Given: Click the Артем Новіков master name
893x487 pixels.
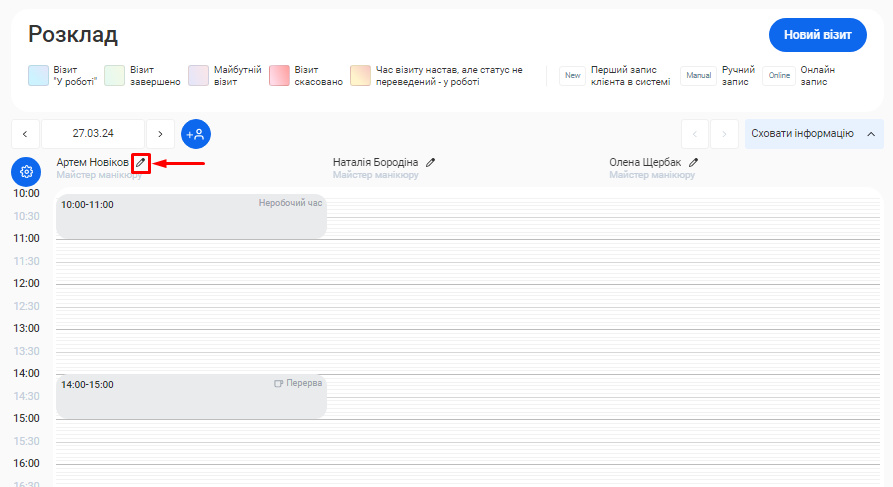Looking at the screenshot, I should pyautogui.click(x=92, y=162).
